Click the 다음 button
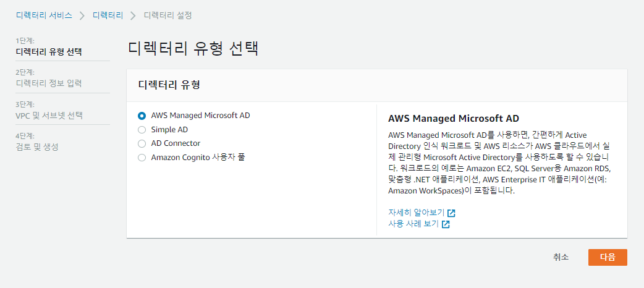This screenshot has height=288, width=644. (608, 257)
